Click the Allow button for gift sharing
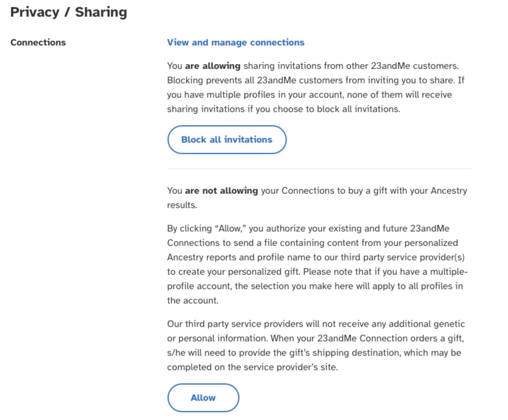The image size is (508, 420). [203, 397]
